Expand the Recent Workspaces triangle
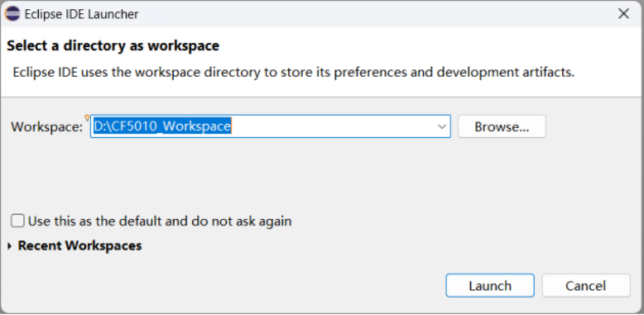This screenshot has width=644, height=315. (10, 246)
